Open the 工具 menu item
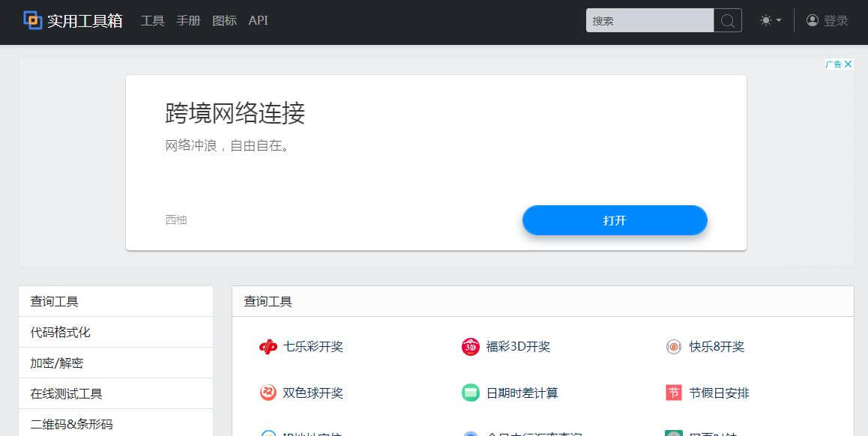This screenshot has width=868, height=436. [x=153, y=21]
